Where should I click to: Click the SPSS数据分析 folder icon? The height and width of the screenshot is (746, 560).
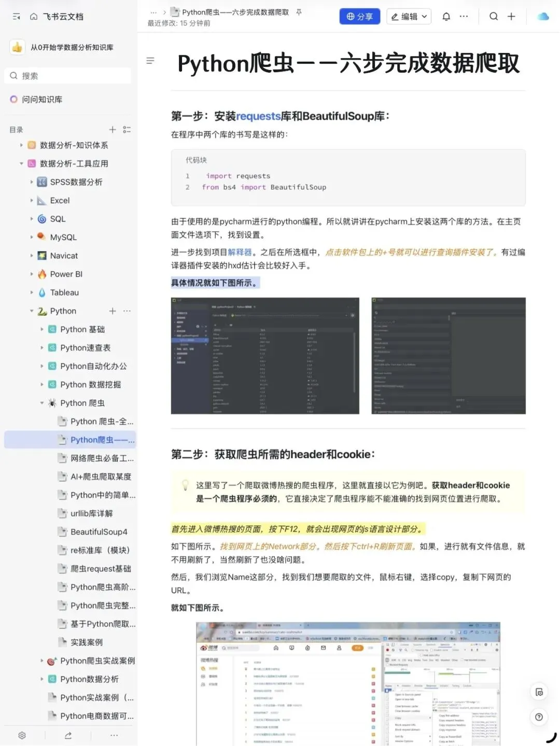click(x=42, y=182)
